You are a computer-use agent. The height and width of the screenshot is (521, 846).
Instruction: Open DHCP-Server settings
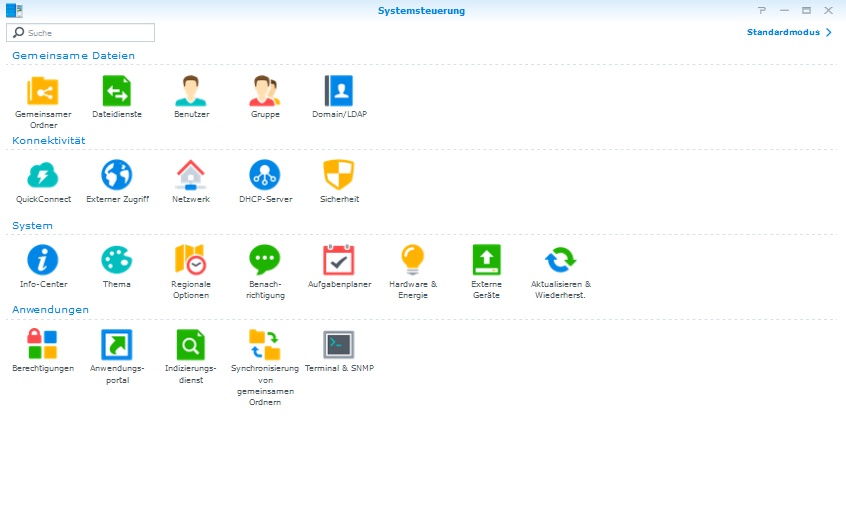click(265, 176)
